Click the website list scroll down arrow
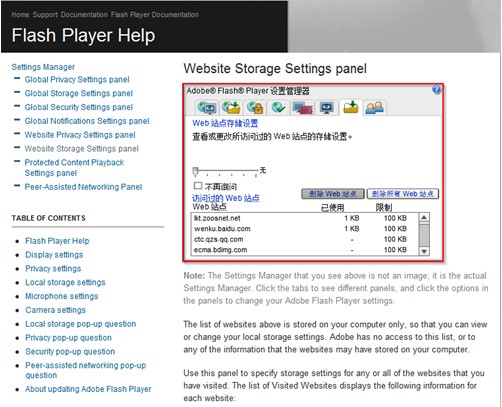Screen dimensions: 502x407 [424, 251]
